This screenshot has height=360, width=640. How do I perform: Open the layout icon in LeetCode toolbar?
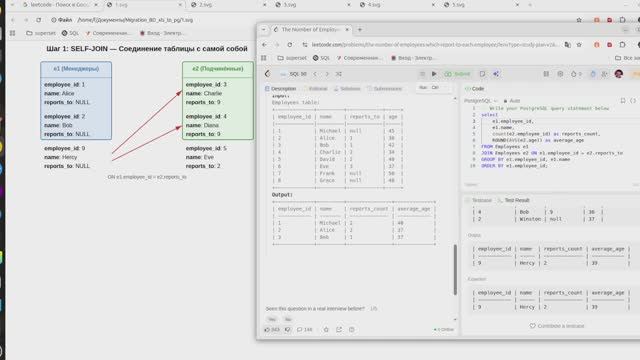pos(546,74)
